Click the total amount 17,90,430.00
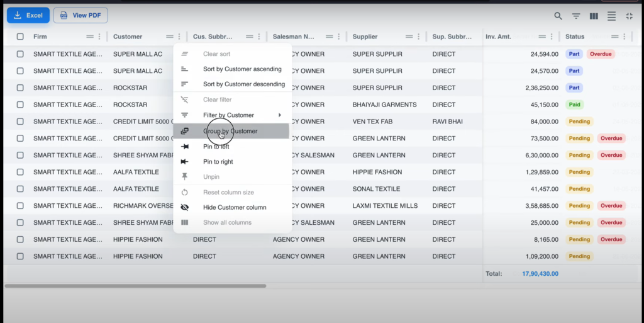Screen dimensions: 644x323 [x=540, y=274]
